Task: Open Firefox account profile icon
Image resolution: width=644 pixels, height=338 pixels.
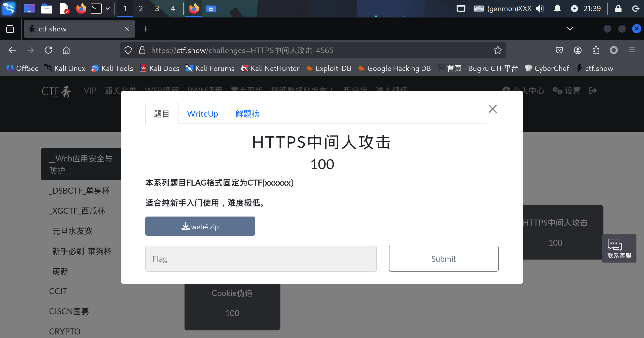Action: point(578,50)
